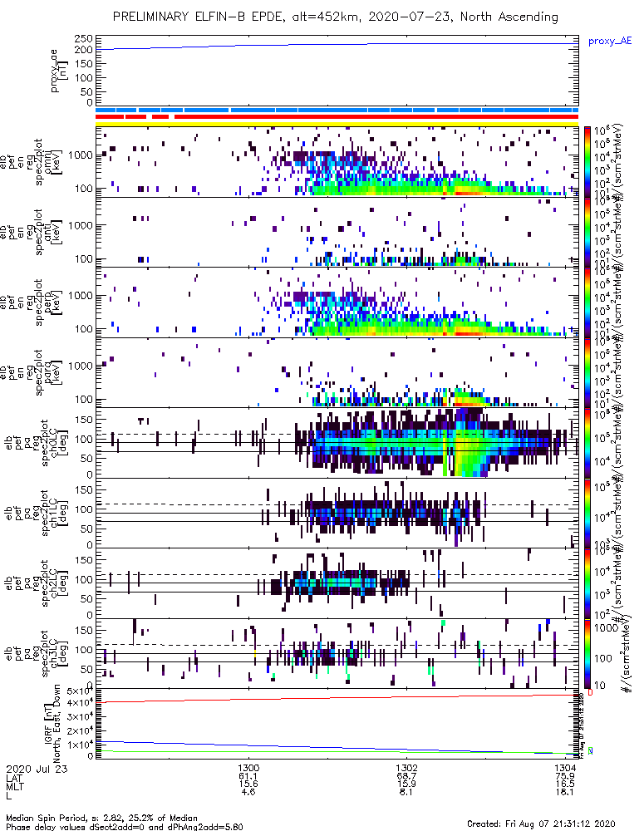The image size is (644, 831).
Task: Click the color bar beside ch3LC panel
Action: pyautogui.click(x=587, y=653)
